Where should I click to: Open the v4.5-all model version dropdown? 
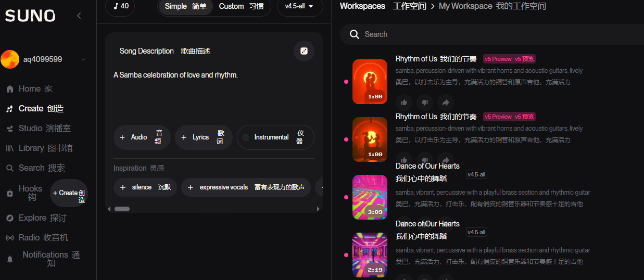[299, 6]
